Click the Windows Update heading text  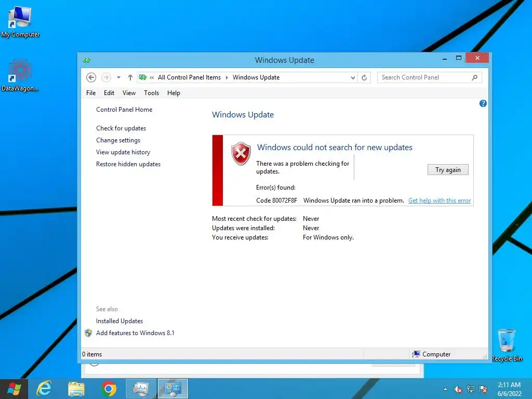tap(243, 115)
